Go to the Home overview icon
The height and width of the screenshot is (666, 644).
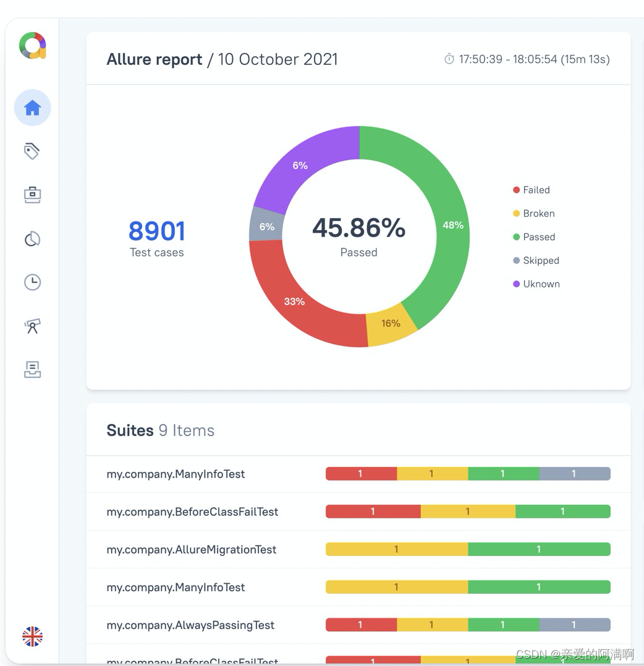click(32, 107)
